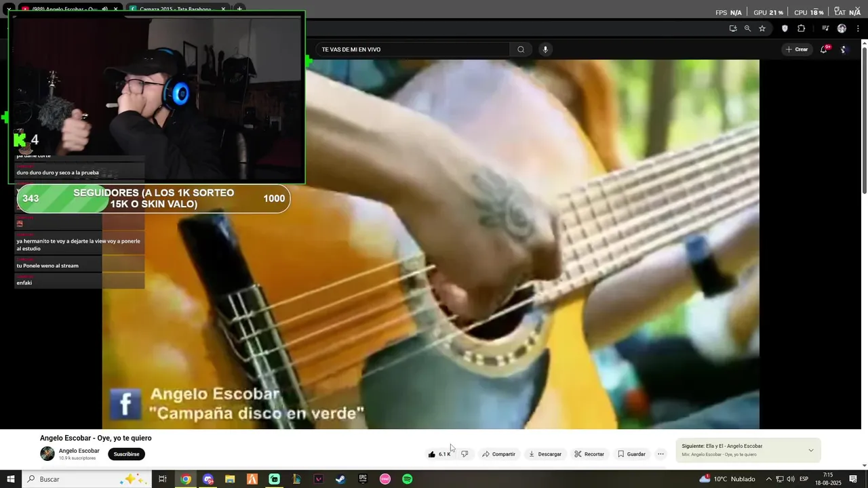
Task: Click the taskbar Buscar search box
Action: pos(87,479)
